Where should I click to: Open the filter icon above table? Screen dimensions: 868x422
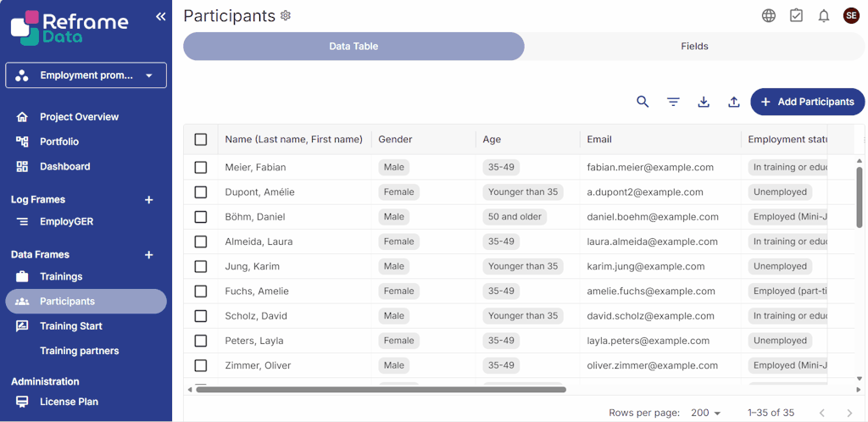[673, 102]
